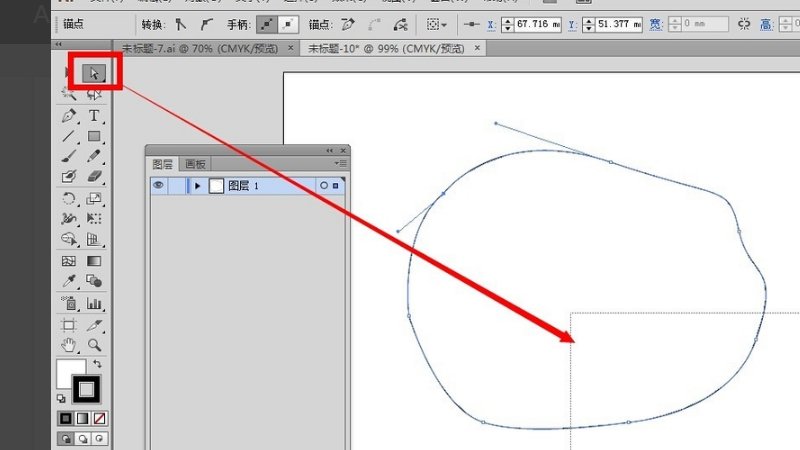Screen dimensions: 800x450
Task: Select the Slice tool
Action: click(94, 325)
